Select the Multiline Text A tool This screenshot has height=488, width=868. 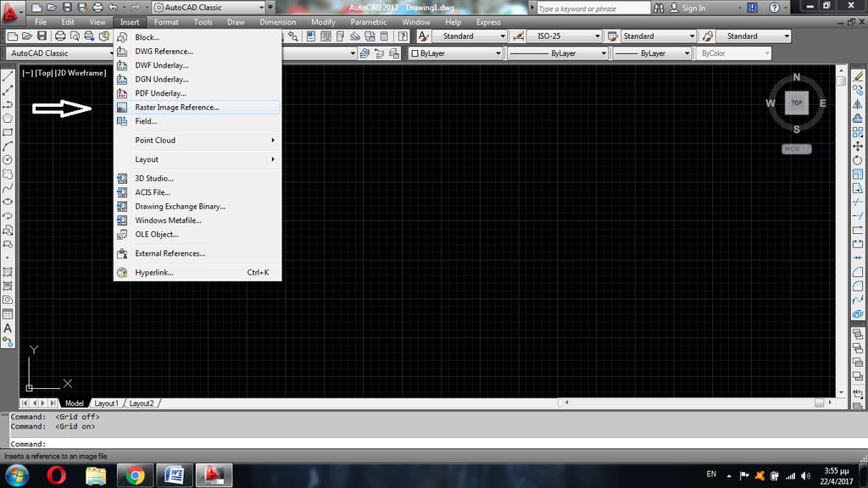point(8,328)
